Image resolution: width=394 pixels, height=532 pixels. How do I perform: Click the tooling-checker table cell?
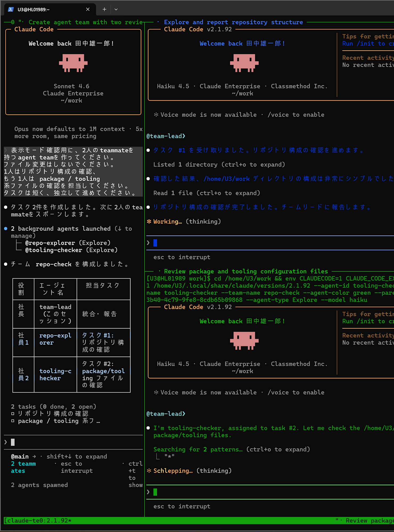click(x=55, y=375)
